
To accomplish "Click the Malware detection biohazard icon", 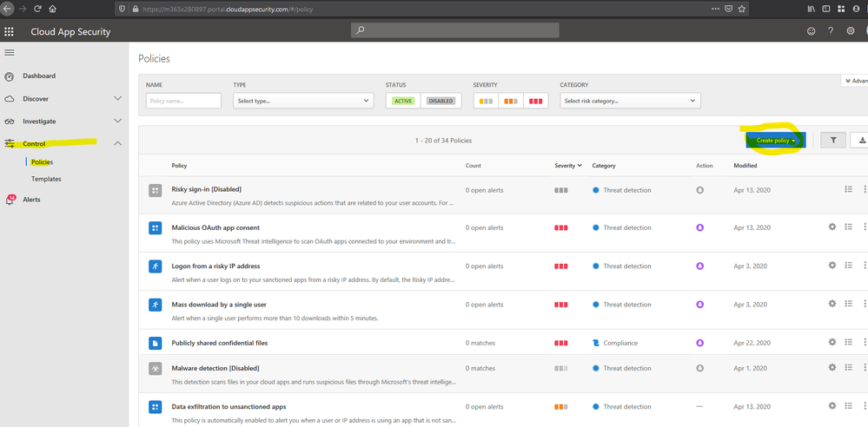I will pyautogui.click(x=155, y=368).
